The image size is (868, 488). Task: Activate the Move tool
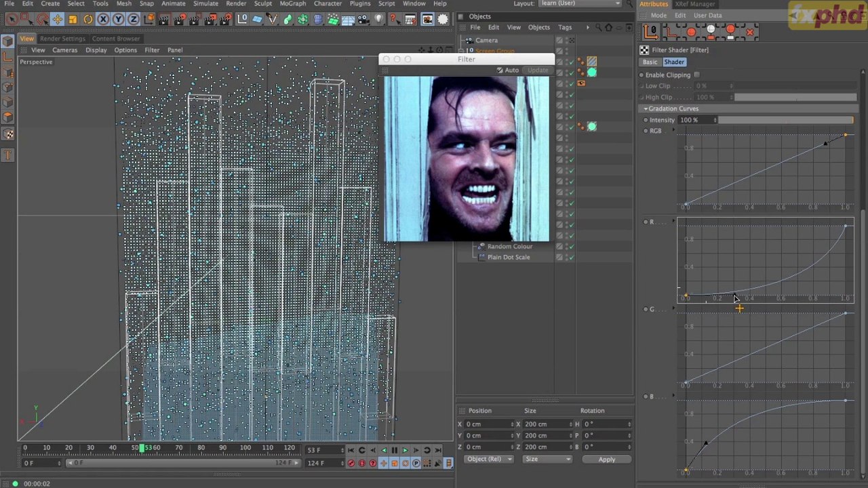coord(58,19)
